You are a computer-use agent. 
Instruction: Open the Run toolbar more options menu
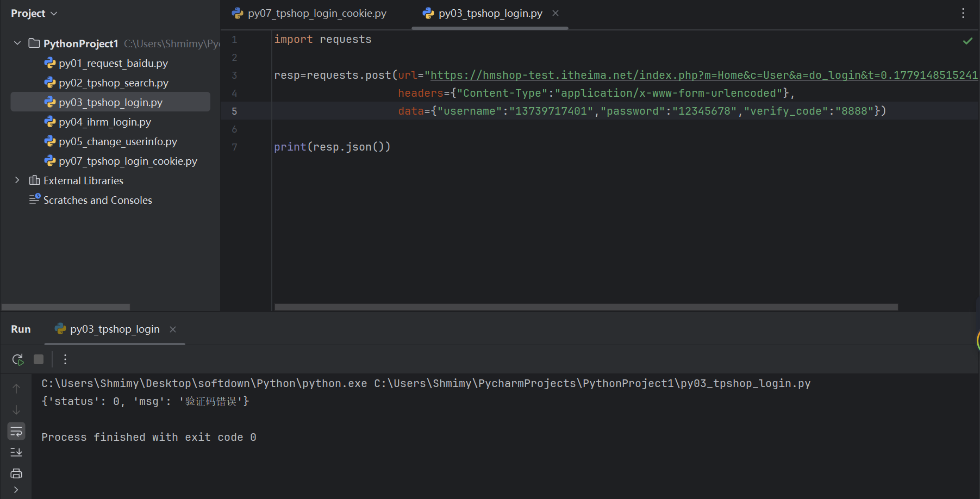coord(65,359)
